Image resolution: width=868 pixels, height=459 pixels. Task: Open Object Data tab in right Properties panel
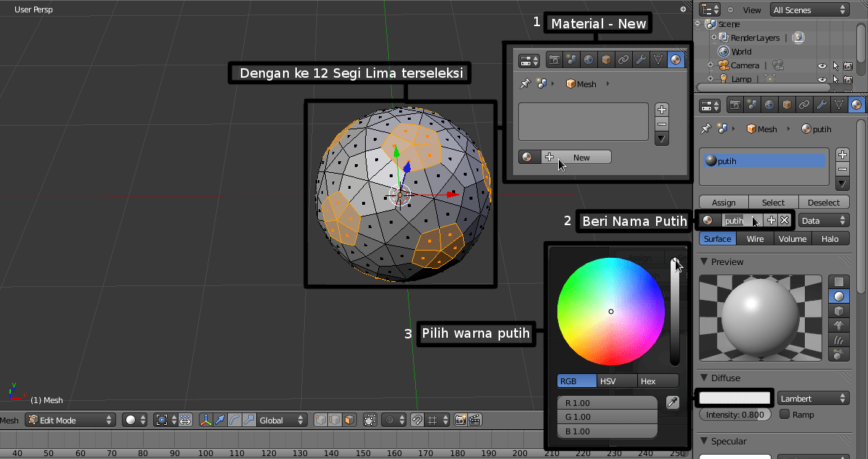pos(839,105)
